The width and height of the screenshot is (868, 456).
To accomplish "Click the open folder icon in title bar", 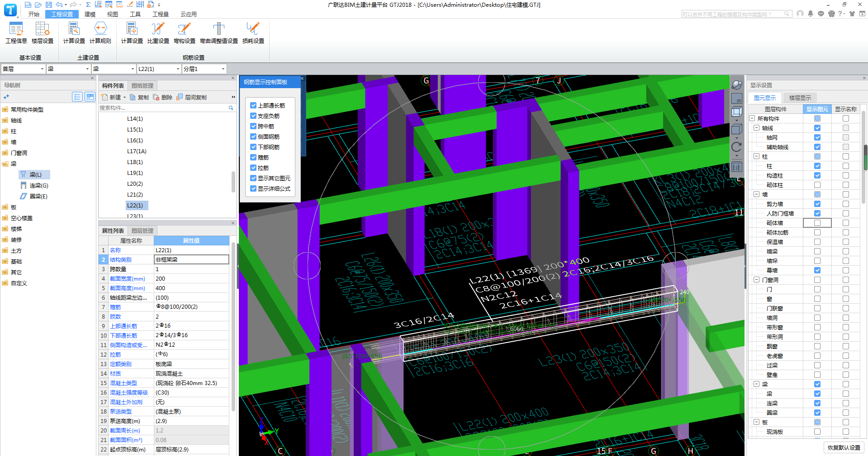I will pyautogui.click(x=38, y=5).
